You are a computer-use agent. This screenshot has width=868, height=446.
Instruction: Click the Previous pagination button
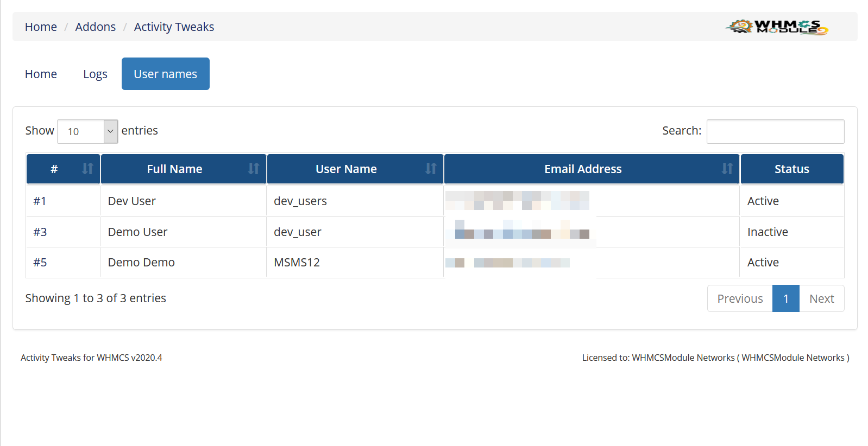point(740,298)
